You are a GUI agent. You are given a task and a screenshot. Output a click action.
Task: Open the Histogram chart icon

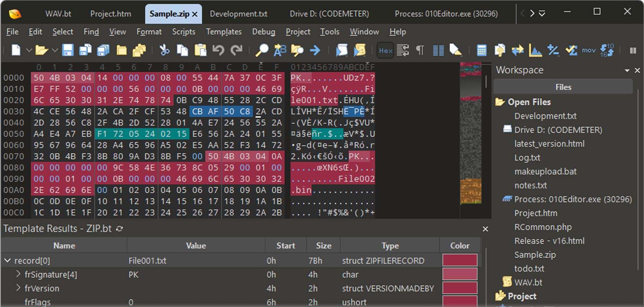click(535, 50)
